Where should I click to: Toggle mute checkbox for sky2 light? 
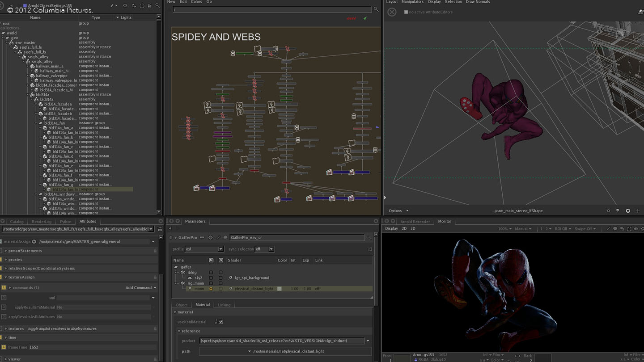point(211,278)
